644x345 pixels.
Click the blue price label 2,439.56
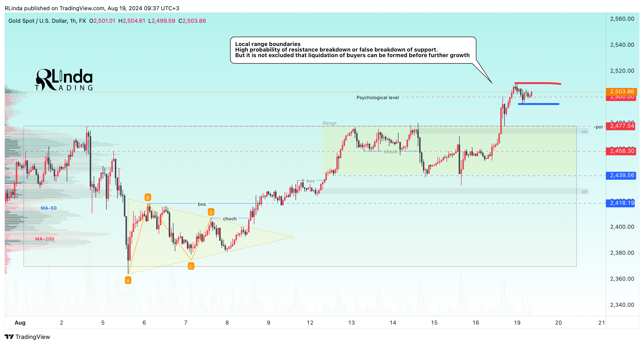click(621, 176)
